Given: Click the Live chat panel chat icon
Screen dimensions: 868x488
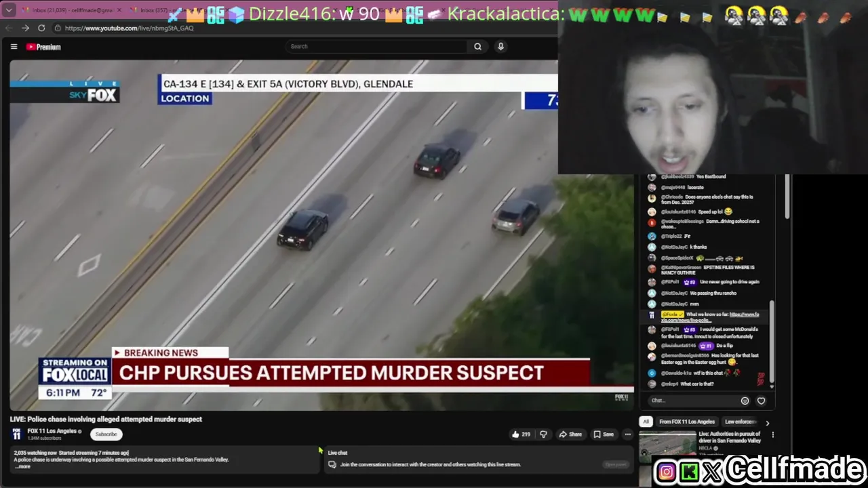Looking at the screenshot, I should [332, 464].
